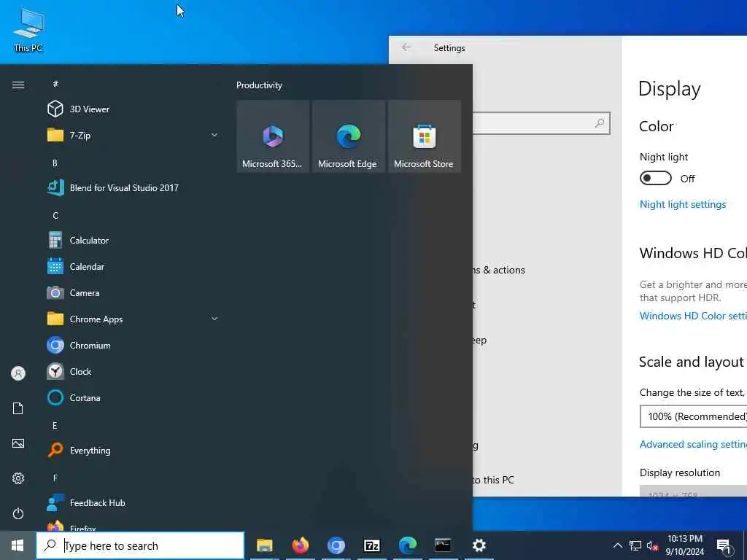Image resolution: width=747 pixels, height=560 pixels.
Task: Open Chromium from the taskbar
Action: [x=336, y=545]
